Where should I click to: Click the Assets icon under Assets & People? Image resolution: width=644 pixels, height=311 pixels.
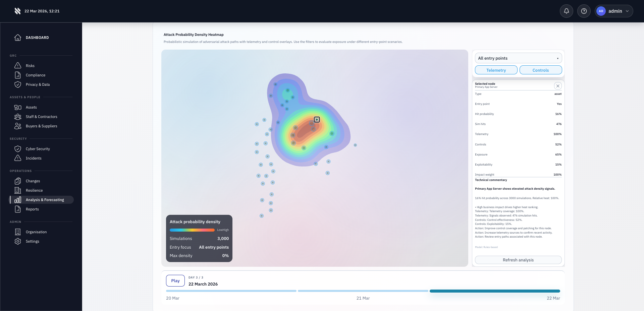click(x=18, y=107)
